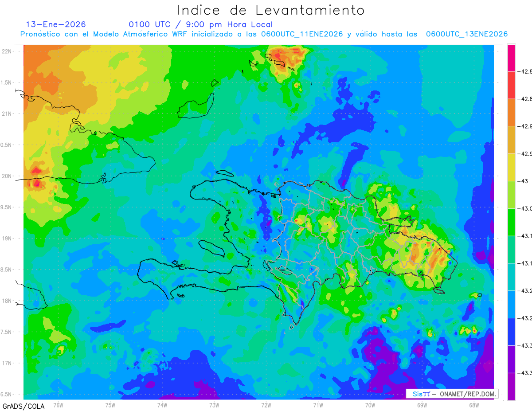Image resolution: width=532 pixels, height=411 pixels.
Task: Click the '74W' longitude label
Action: (162, 405)
